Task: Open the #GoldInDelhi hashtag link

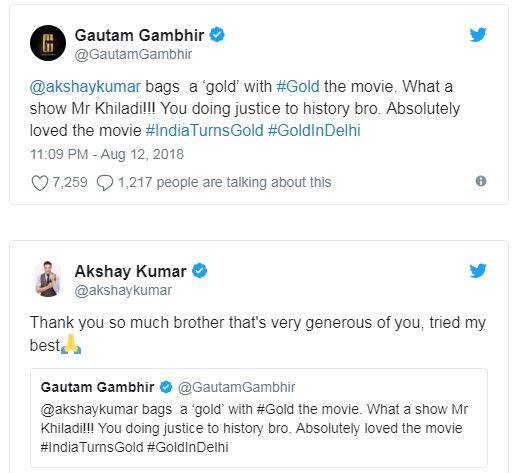Action: pyautogui.click(x=314, y=130)
